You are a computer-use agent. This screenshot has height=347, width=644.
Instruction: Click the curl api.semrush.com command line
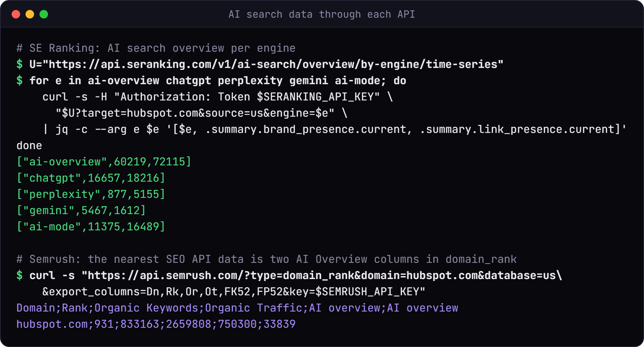289,275
